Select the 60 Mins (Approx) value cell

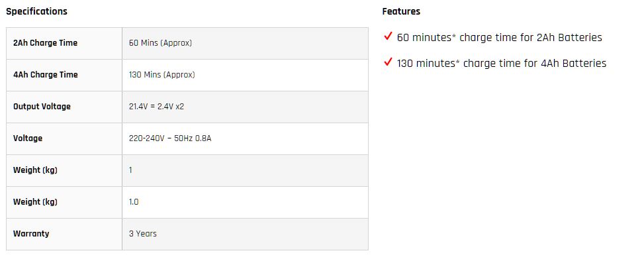coord(245,43)
